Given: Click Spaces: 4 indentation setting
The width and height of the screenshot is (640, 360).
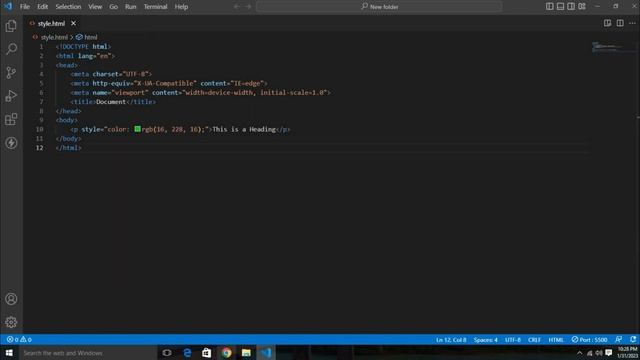Looking at the screenshot, I should pos(486,340).
